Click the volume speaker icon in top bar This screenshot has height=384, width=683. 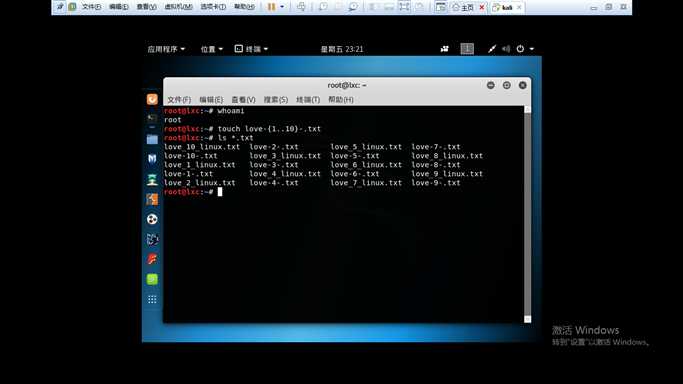click(506, 49)
